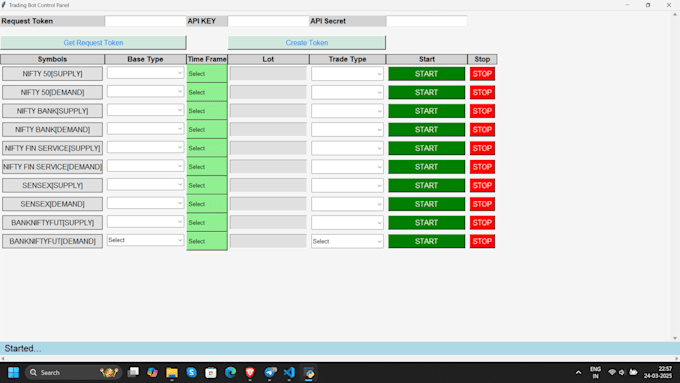
Task: Open Base Type dropdown for NIFTY 50[SUPPLY]
Action: tap(145, 73)
